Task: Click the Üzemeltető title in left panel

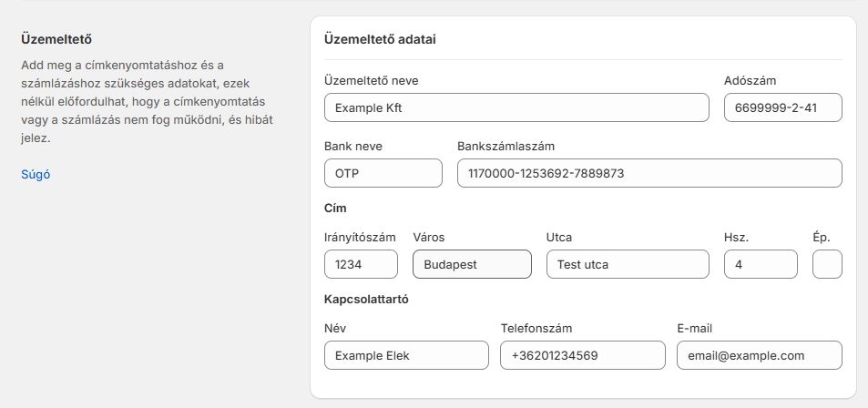Action: pos(56,40)
